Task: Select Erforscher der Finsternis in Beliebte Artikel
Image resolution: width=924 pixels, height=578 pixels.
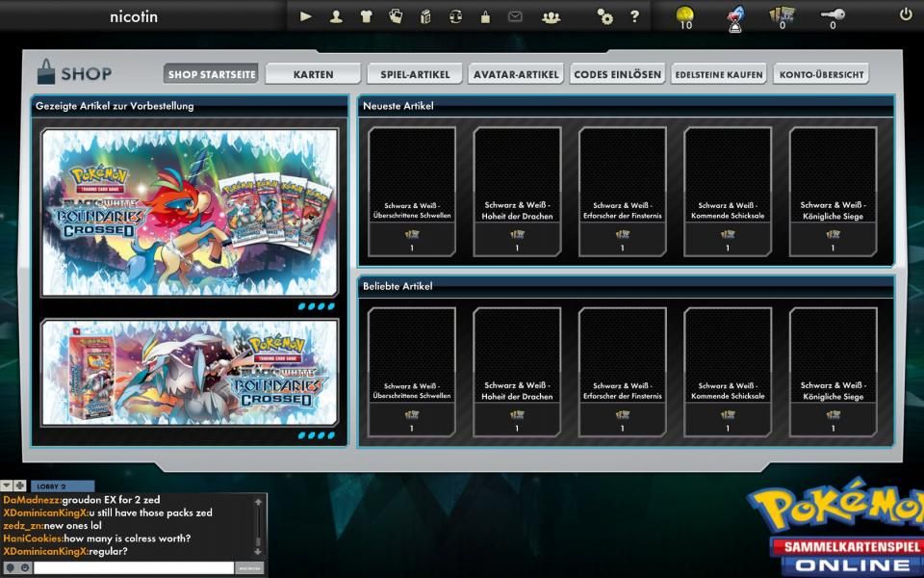Action: [623, 372]
